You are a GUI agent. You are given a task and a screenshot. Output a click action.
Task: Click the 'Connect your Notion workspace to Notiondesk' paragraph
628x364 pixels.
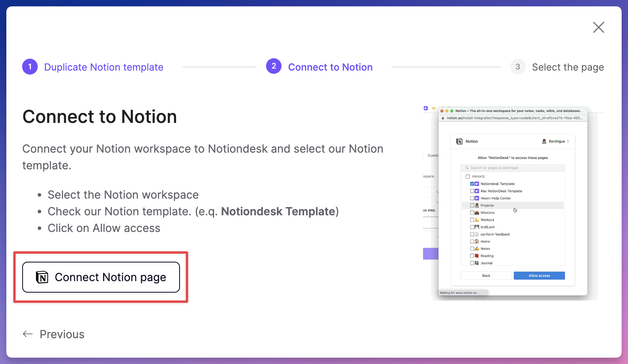click(x=203, y=157)
